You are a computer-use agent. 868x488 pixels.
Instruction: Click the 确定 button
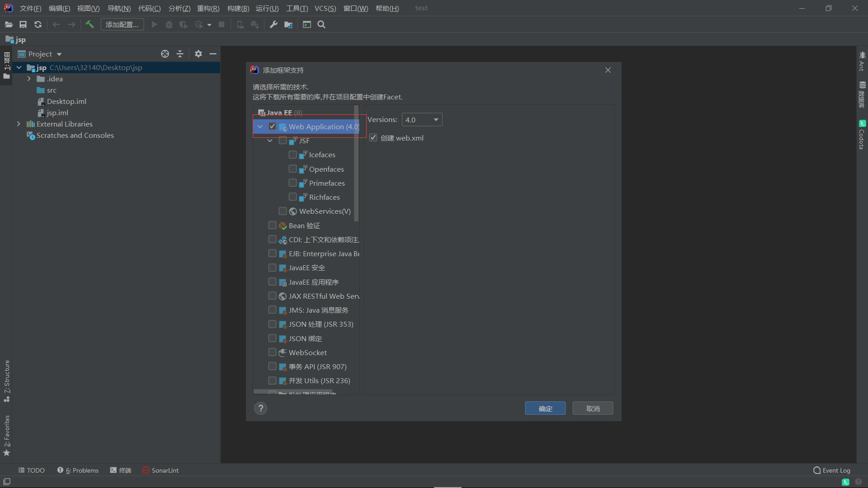pos(545,408)
